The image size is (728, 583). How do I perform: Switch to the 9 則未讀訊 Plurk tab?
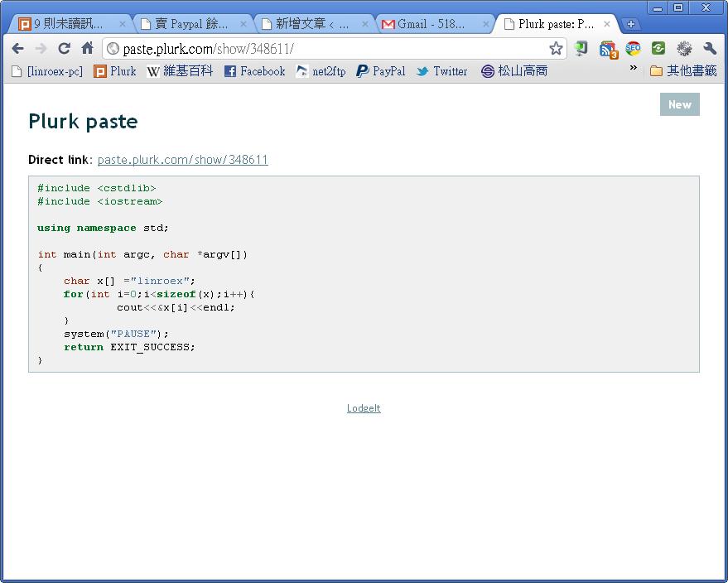pos(70,24)
